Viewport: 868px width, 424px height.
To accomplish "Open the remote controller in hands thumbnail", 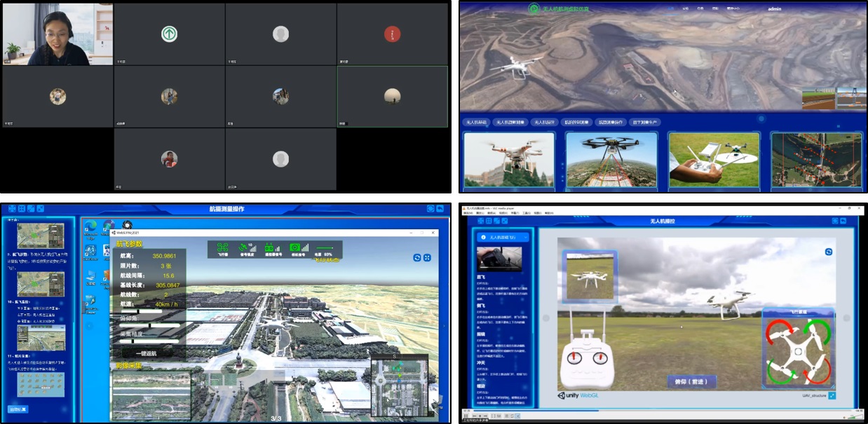I will tap(713, 160).
